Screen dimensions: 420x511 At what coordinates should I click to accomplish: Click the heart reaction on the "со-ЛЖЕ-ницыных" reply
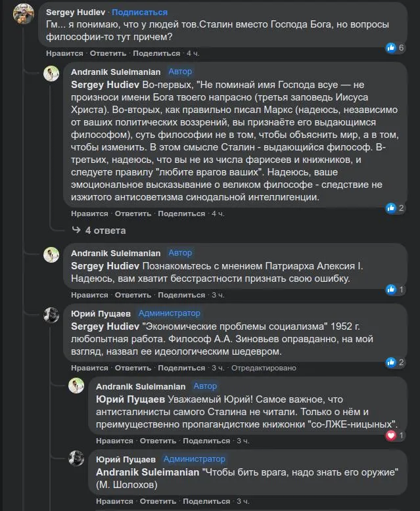coord(392,435)
